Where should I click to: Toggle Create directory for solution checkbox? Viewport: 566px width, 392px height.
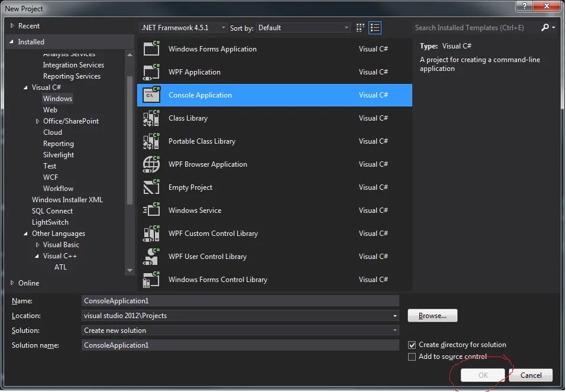point(412,345)
